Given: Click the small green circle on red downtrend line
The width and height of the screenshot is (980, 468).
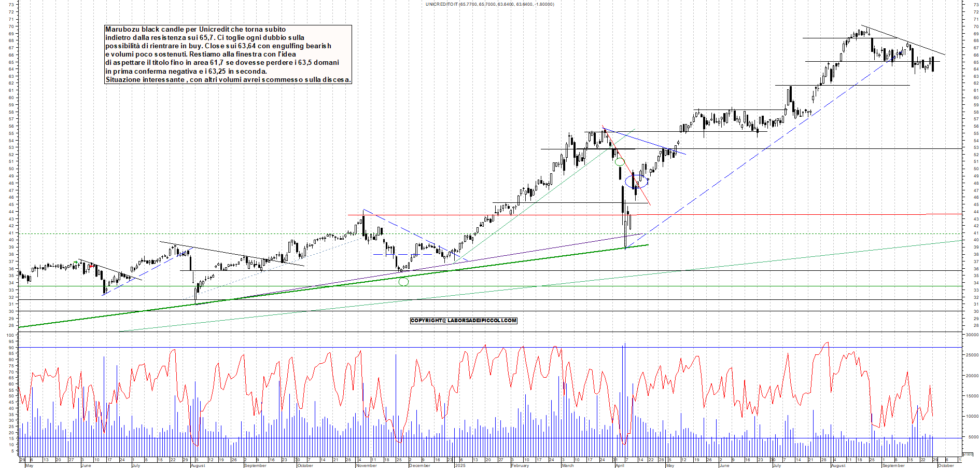Looking at the screenshot, I should pyautogui.click(x=619, y=162).
